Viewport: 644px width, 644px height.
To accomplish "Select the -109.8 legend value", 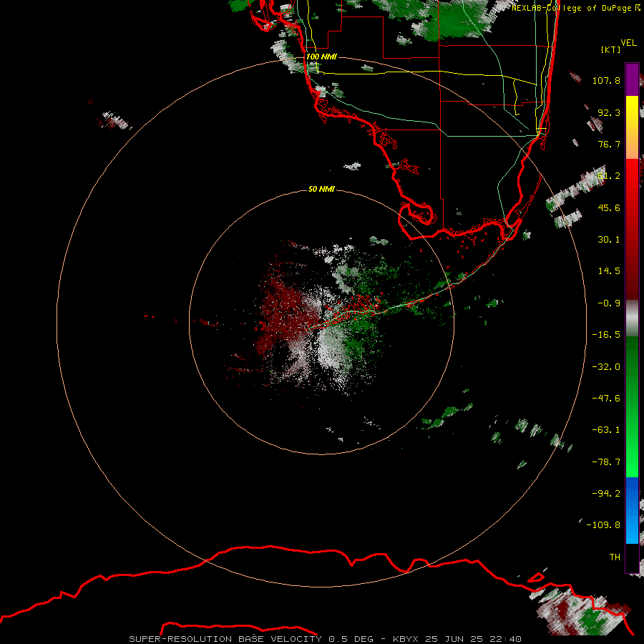I will pyautogui.click(x=603, y=525).
